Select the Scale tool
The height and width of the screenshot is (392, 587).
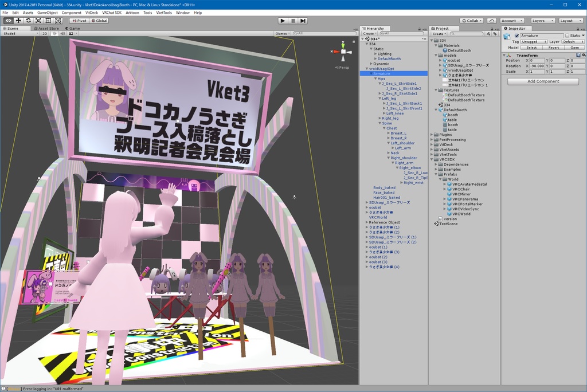[38, 21]
